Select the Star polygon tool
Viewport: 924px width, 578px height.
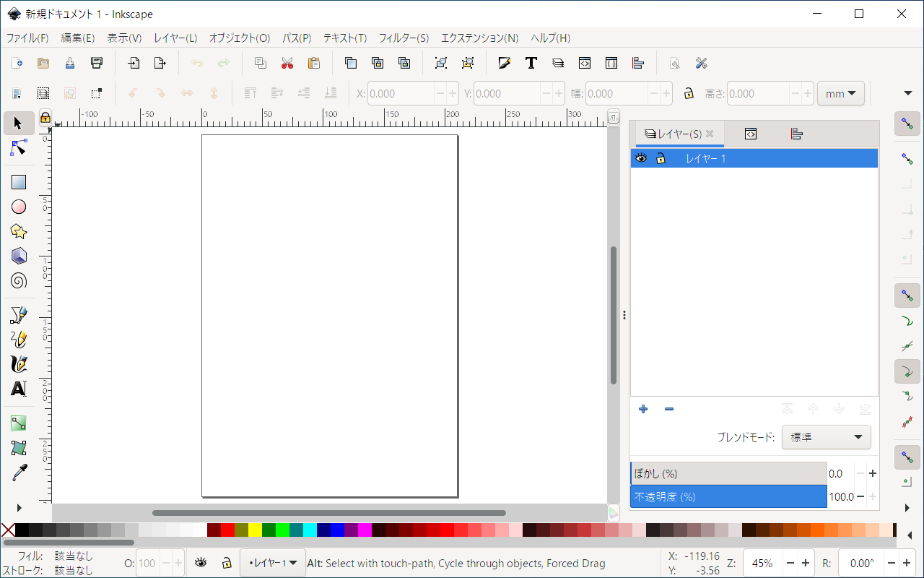pos(19,232)
